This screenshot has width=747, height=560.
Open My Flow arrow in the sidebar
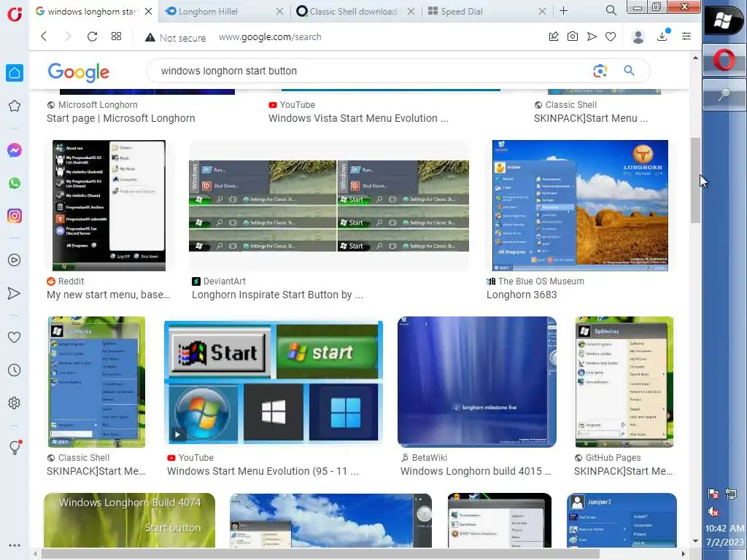(15, 293)
